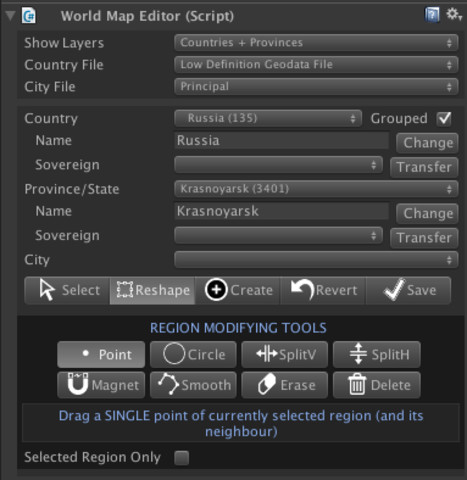Switch to the Select mode tab

(67, 290)
